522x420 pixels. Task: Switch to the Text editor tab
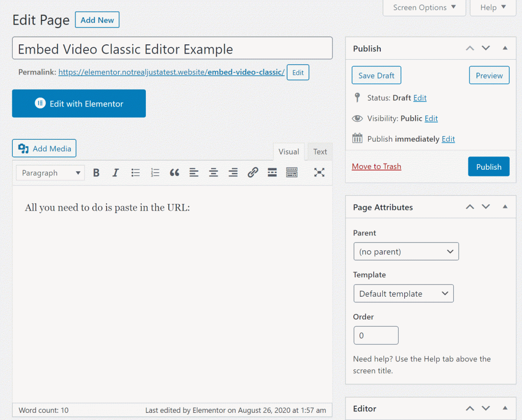320,152
